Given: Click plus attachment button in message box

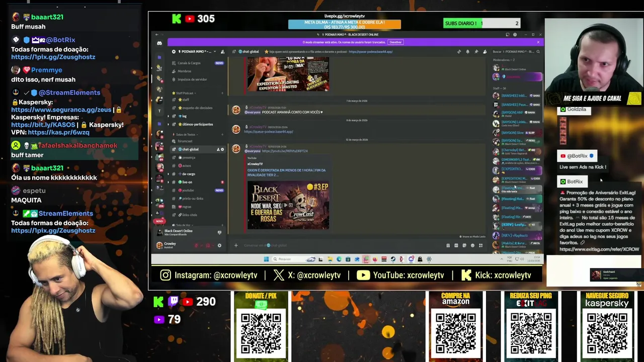Looking at the screenshot, I should (236, 245).
